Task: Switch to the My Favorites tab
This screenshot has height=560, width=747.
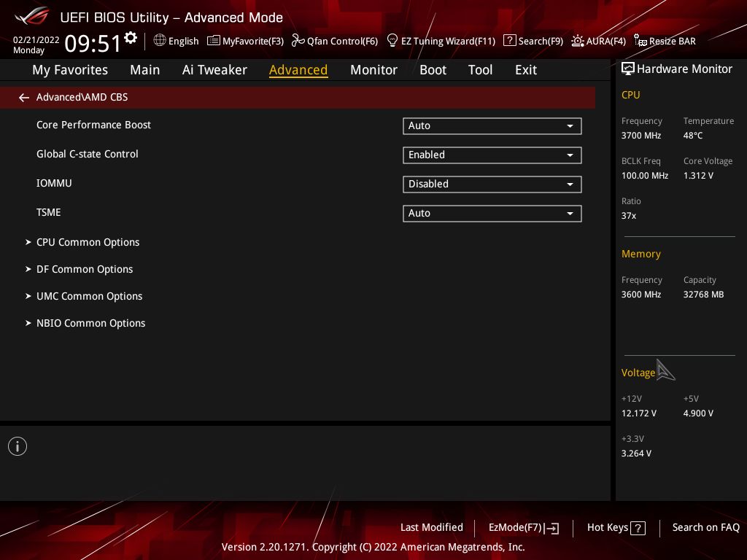Action: pos(70,70)
